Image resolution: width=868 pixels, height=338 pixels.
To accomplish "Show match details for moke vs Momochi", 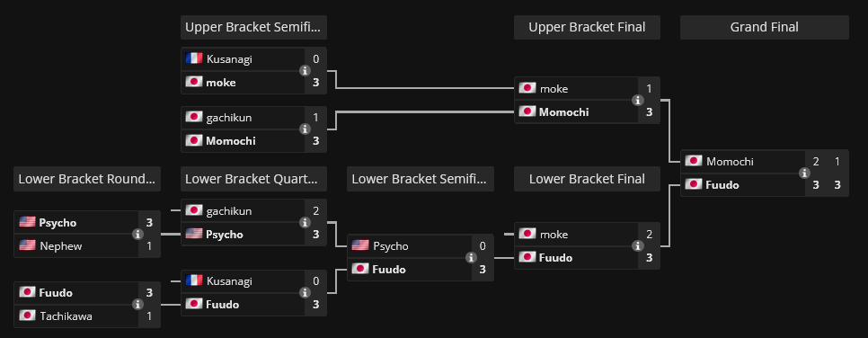I will tap(638, 101).
